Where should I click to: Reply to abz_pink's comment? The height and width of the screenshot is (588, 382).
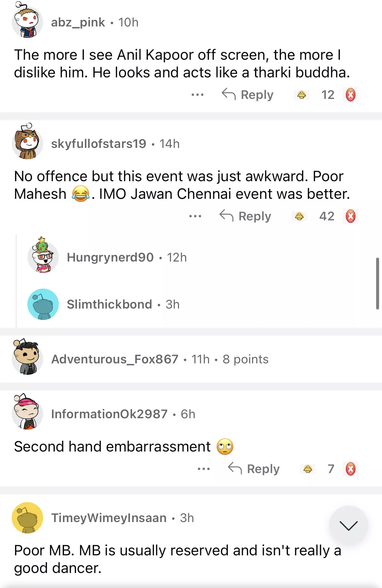tap(247, 95)
